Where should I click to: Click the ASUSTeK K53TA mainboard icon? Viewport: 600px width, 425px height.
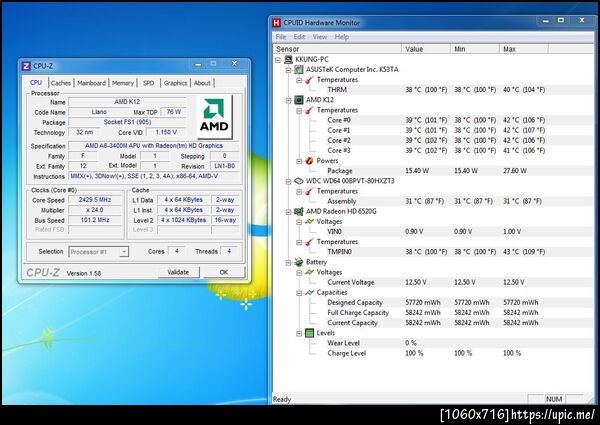click(x=299, y=70)
